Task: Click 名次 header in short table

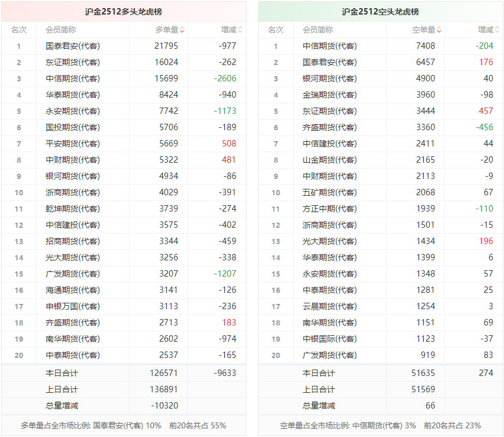Action: [x=276, y=30]
